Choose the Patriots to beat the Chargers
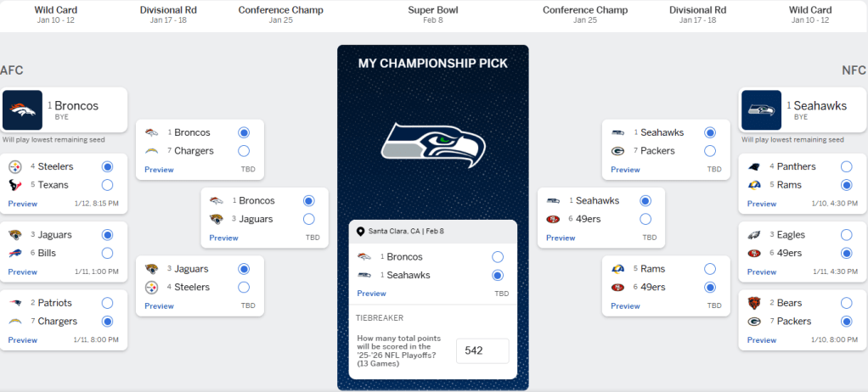This screenshot has height=392, width=868. coord(107,303)
